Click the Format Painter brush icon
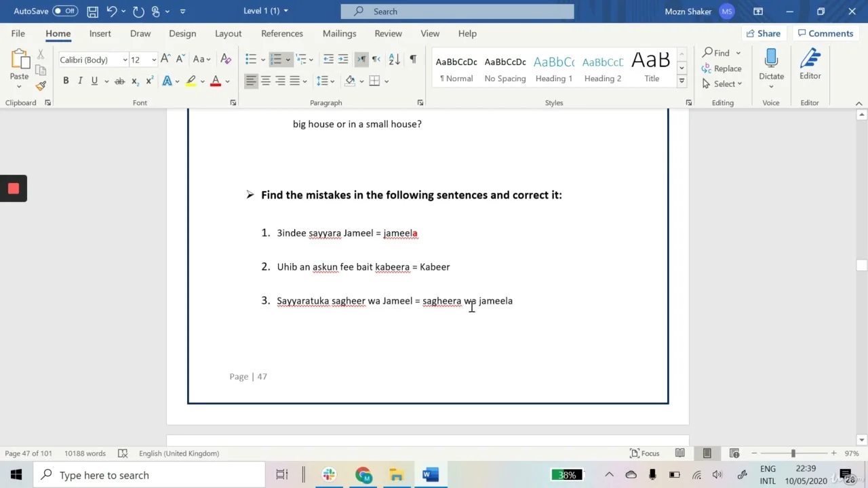 41,86
